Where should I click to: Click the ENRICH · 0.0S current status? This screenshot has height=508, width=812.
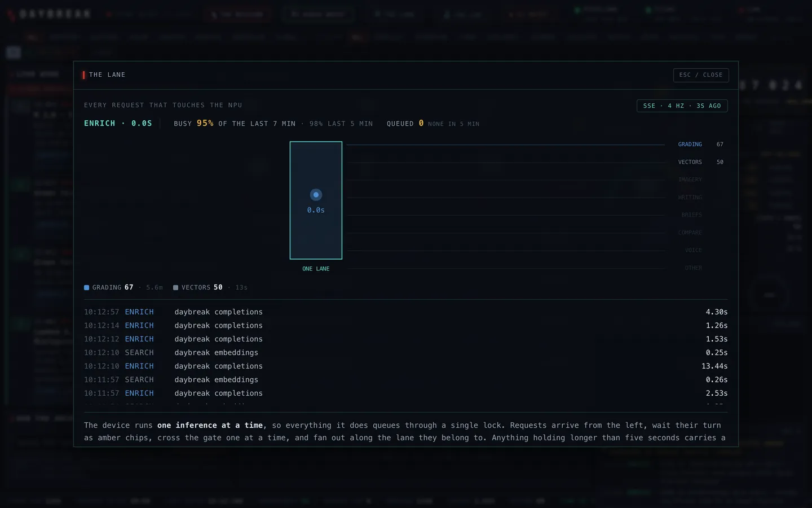118,123
